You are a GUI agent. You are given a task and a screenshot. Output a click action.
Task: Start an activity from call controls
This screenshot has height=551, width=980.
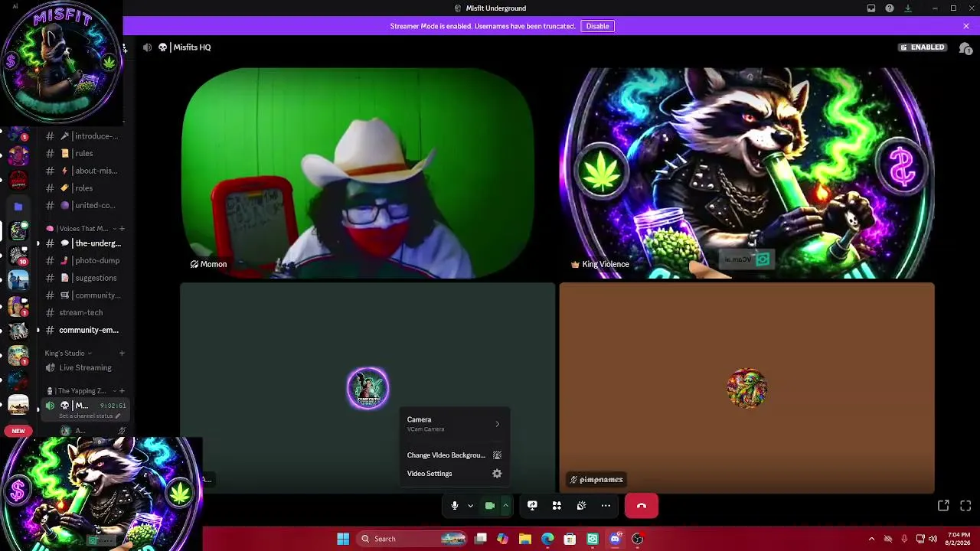pyautogui.click(x=557, y=505)
